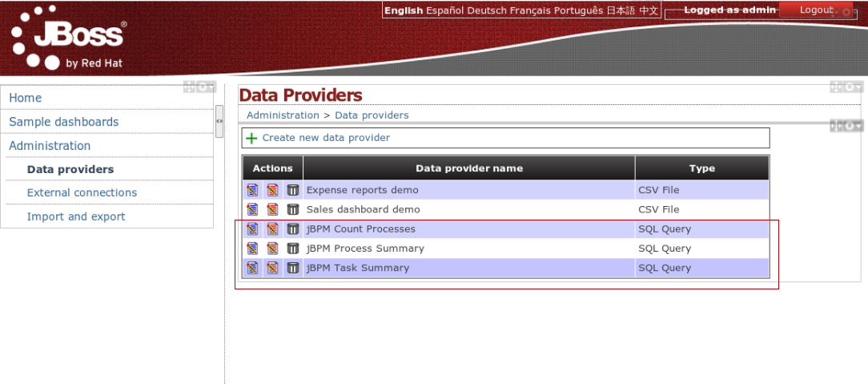
Task: Click SQL Query type of jBPM Count Processes
Action: (665, 228)
